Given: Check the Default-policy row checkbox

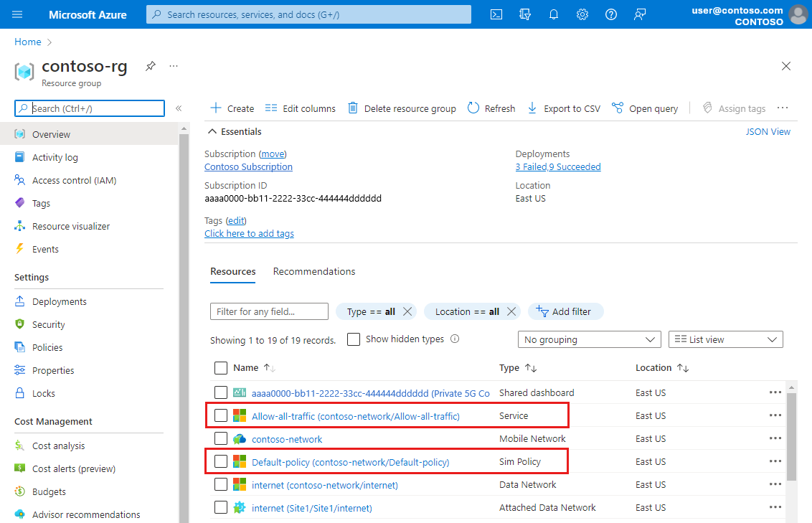Looking at the screenshot, I should coord(221,461).
